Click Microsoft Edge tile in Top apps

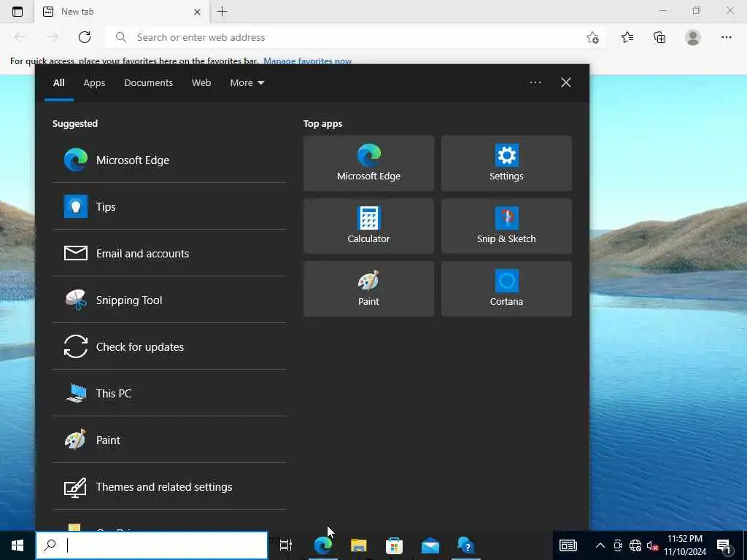(368, 163)
